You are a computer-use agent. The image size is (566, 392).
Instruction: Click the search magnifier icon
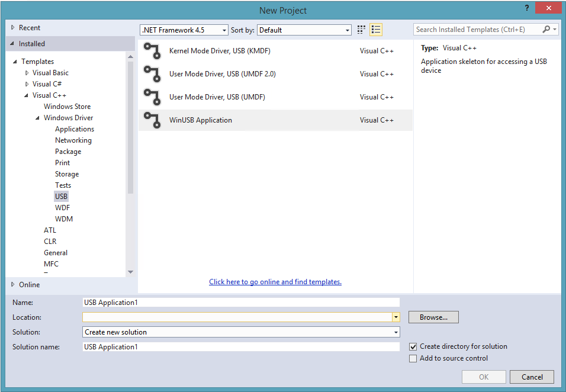pyautogui.click(x=546, y=29)
